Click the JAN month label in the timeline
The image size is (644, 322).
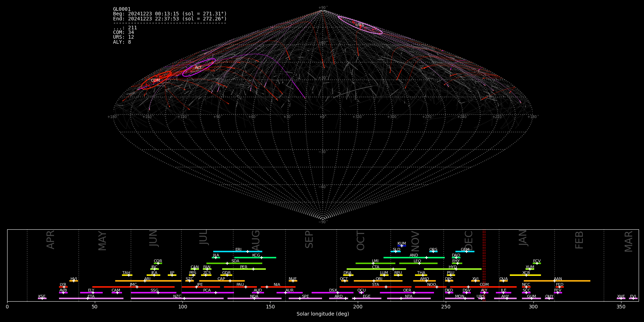[523, 238]
